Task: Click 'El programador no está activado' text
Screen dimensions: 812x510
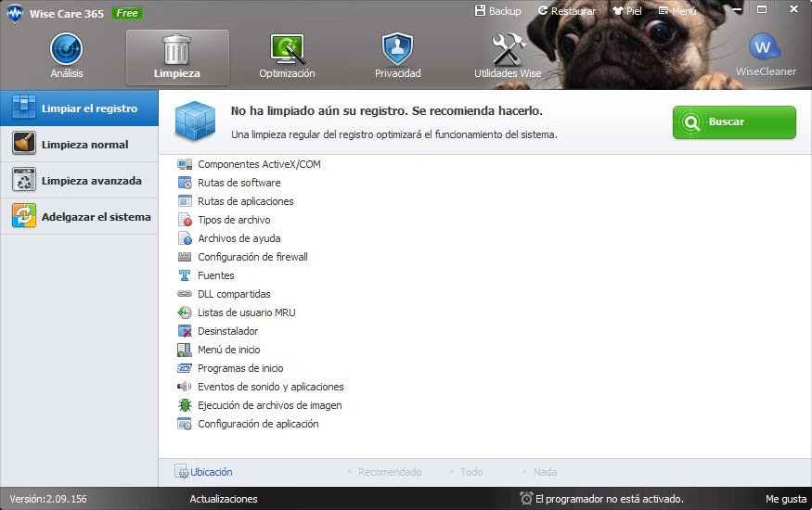Action: 609,499
